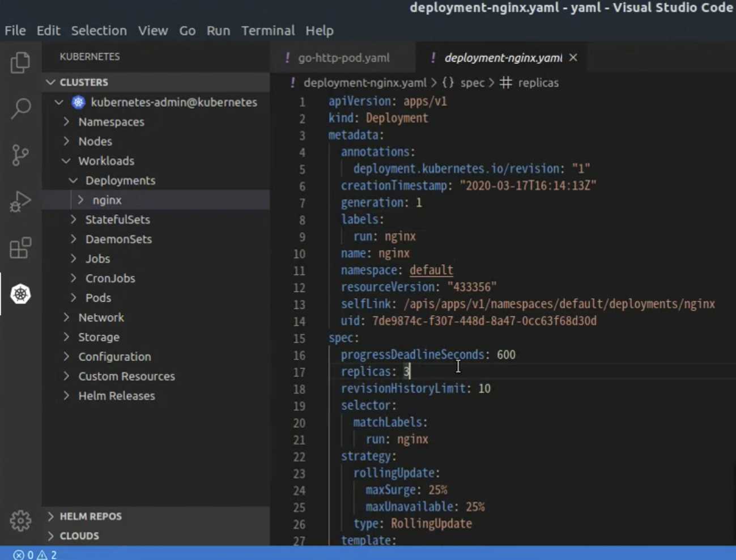Open the Search view icon

pyautogui.click(x=20, y=108)
